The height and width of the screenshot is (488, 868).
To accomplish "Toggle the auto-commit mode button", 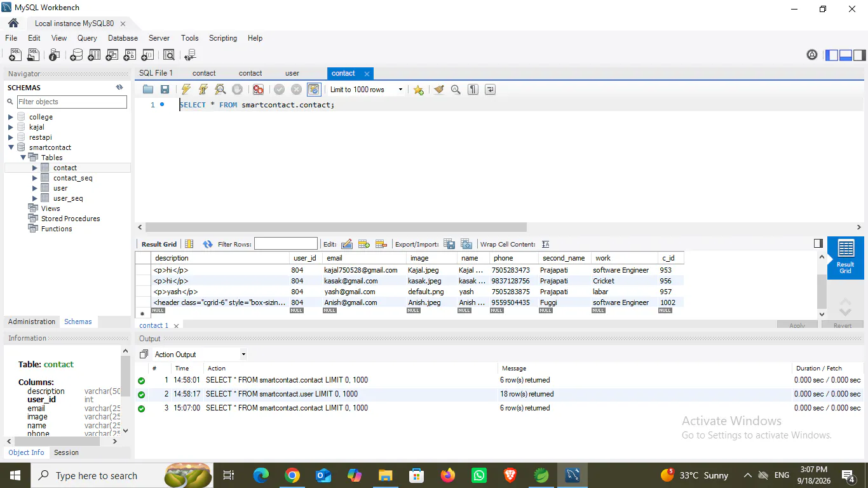I will pyautogui.click(x=313, y=90).
